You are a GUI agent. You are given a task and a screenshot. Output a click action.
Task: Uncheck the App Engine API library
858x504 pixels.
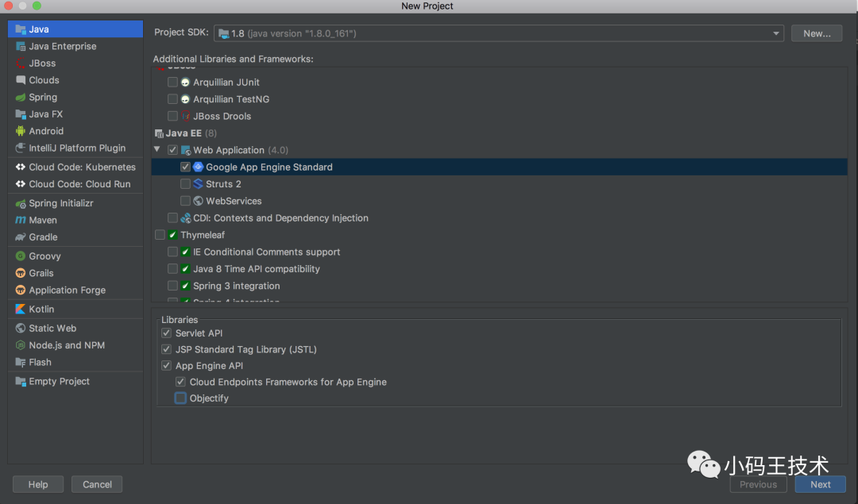coord(166,365)
